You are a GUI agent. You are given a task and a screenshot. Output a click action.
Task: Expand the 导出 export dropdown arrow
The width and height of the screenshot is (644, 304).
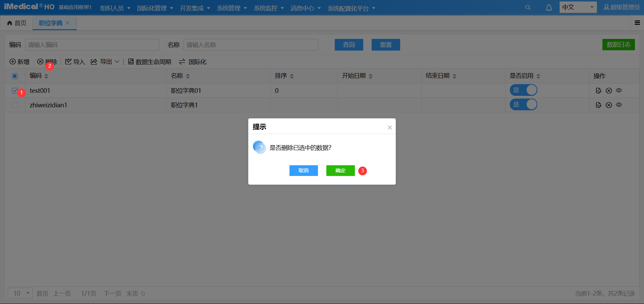[117, 62]
